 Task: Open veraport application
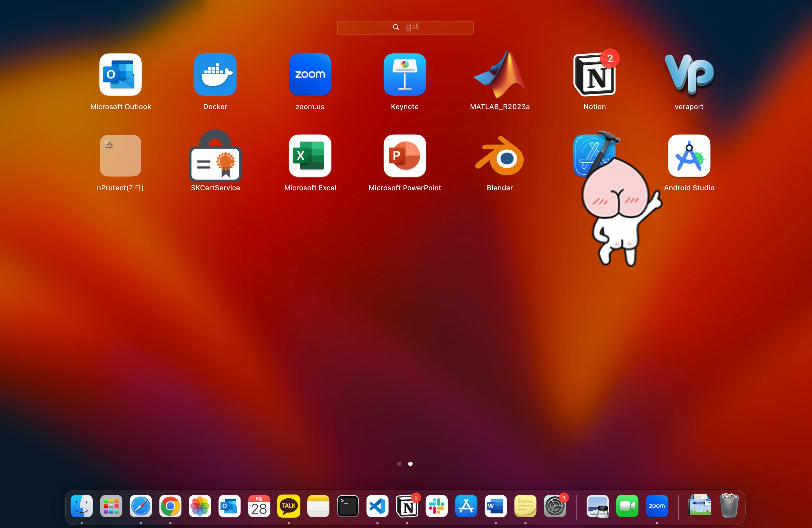point(689,75)
